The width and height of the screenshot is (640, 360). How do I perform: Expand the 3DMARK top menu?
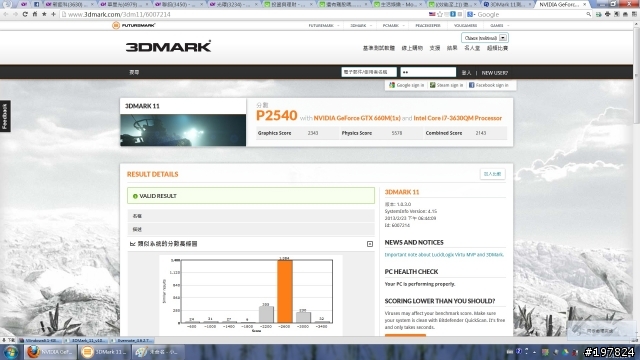pos(361,25)
